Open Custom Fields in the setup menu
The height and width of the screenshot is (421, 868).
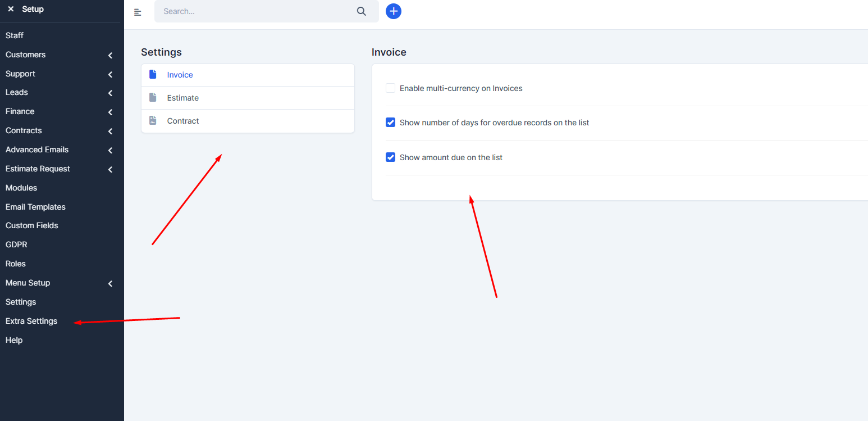32,225
